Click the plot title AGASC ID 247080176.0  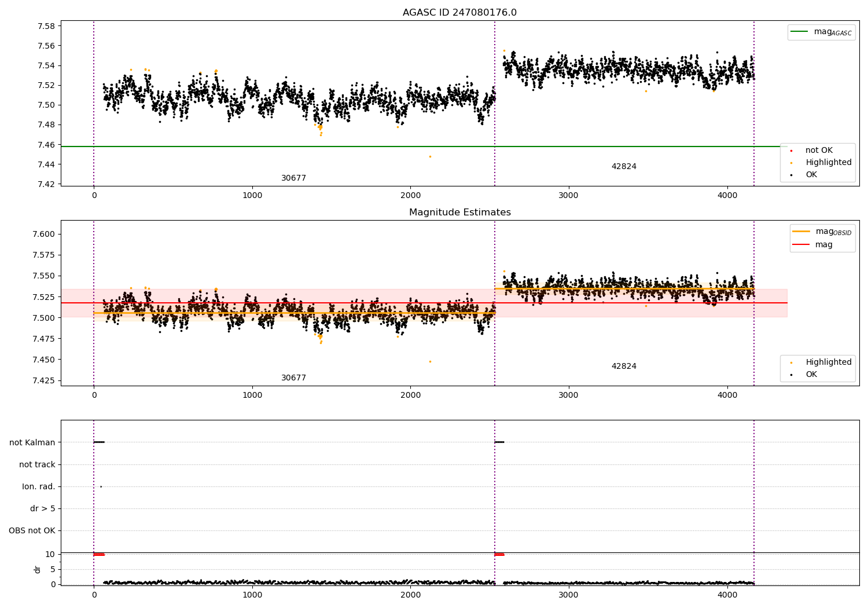[x=459, y=13]
